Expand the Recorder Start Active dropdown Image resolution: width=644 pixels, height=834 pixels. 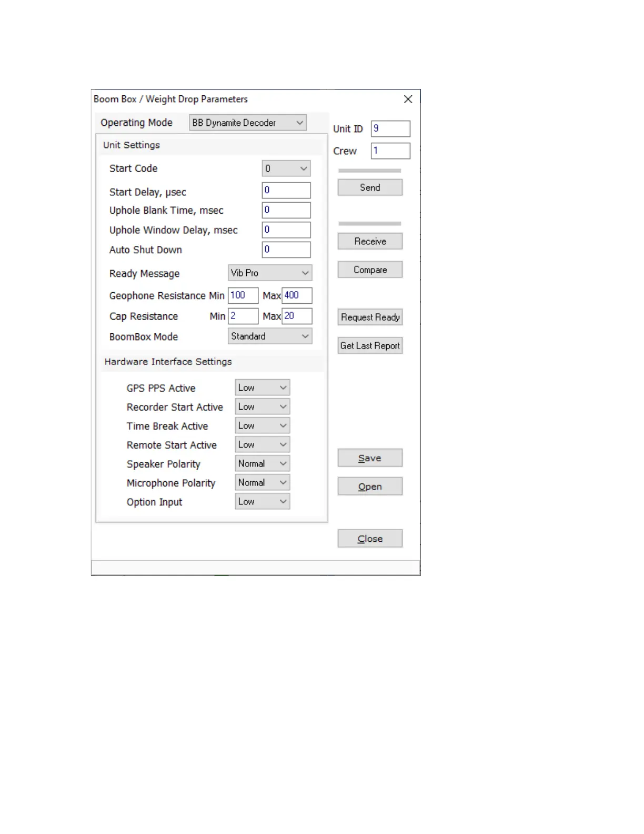pos(263,406)
